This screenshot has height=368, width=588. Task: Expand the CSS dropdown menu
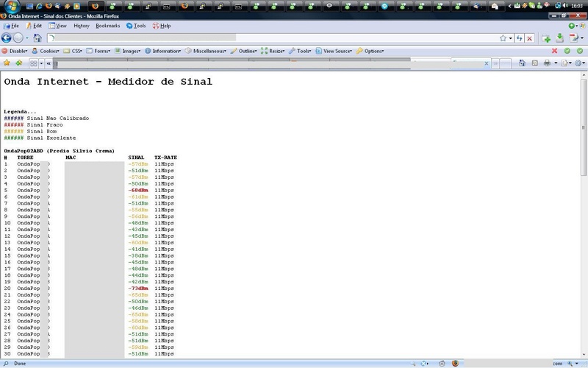(x=73, y=51)
